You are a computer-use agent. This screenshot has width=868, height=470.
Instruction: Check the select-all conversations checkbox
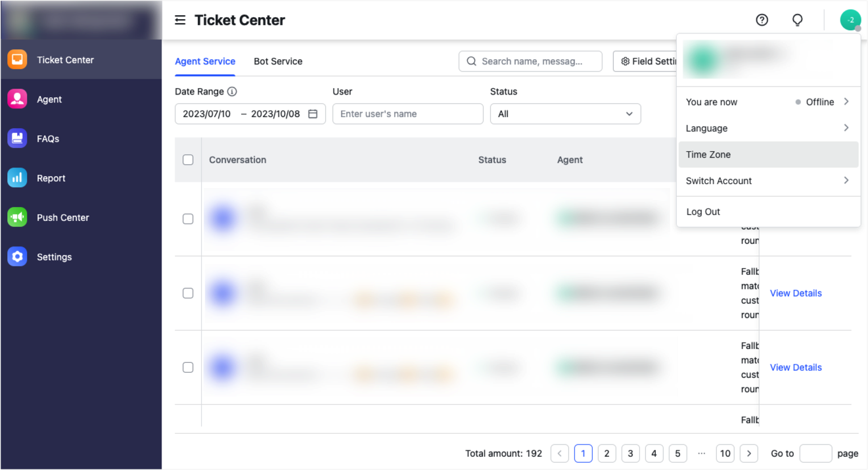coord(188,160)
